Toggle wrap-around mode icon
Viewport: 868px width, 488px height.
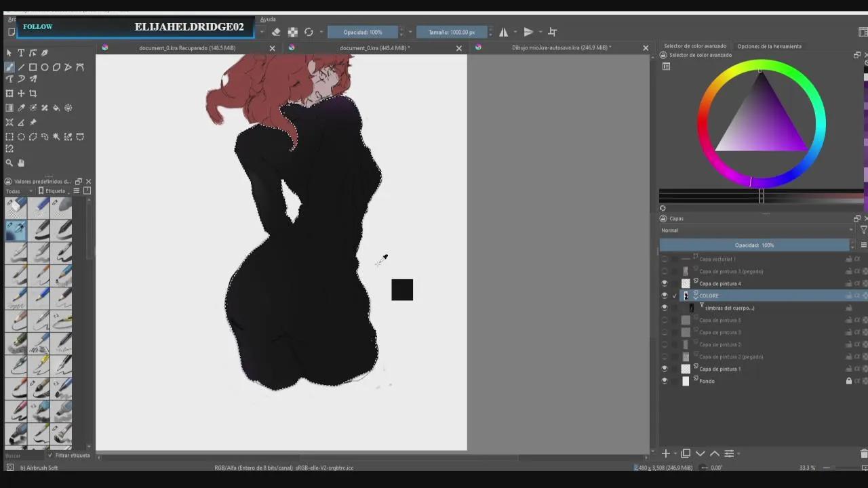(553, 32)
